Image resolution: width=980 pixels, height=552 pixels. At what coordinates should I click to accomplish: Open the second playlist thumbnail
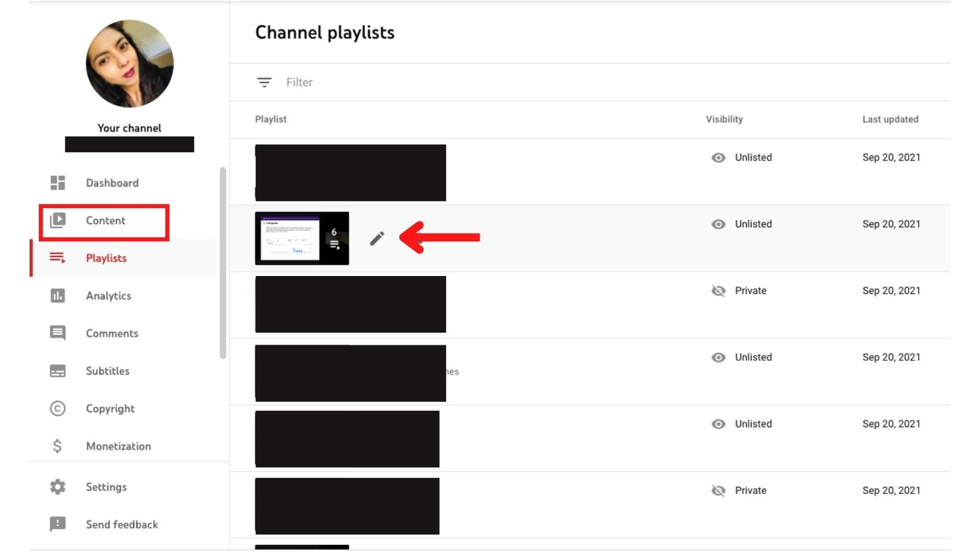click(302, 238)
